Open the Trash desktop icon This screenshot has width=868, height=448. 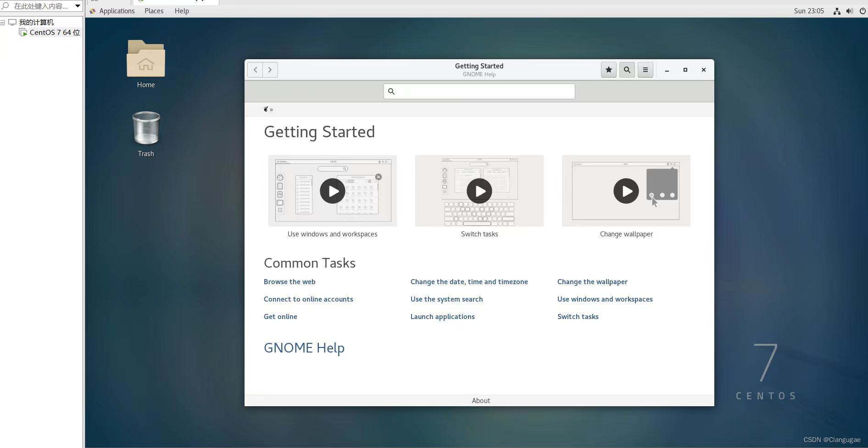click(146, 128)
